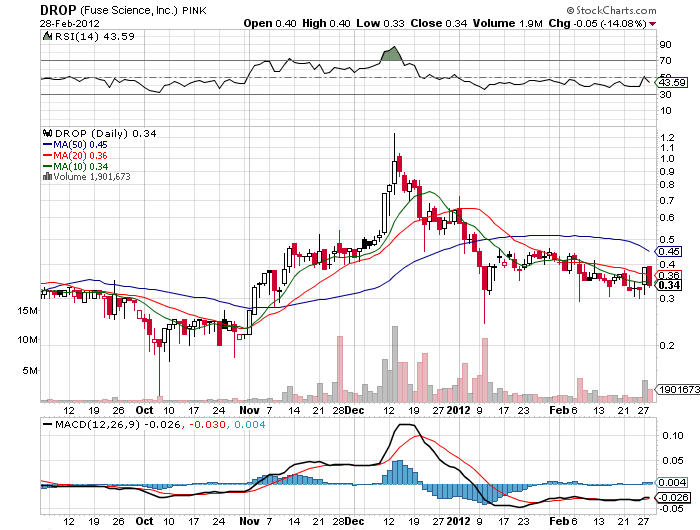Click the 'DROP (Daily) 0.34' legend
The width and height of the screenshot is (700, 530).
click(105, 133)
